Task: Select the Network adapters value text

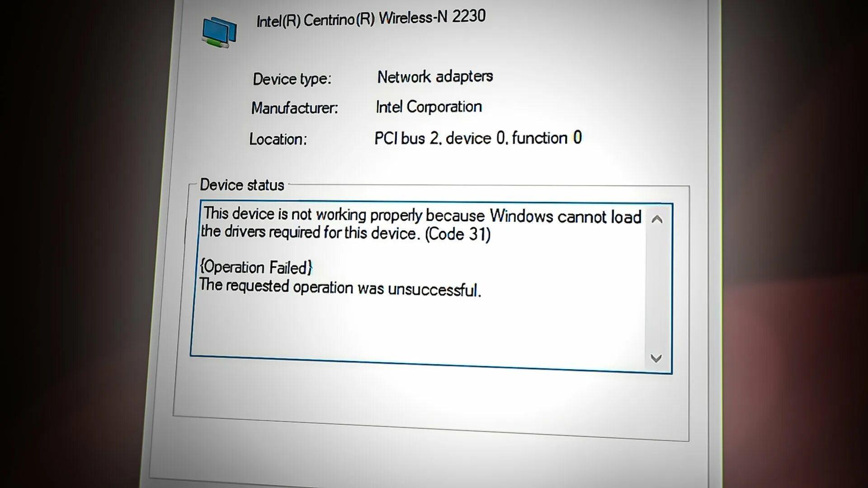Action: click(435, 76)
